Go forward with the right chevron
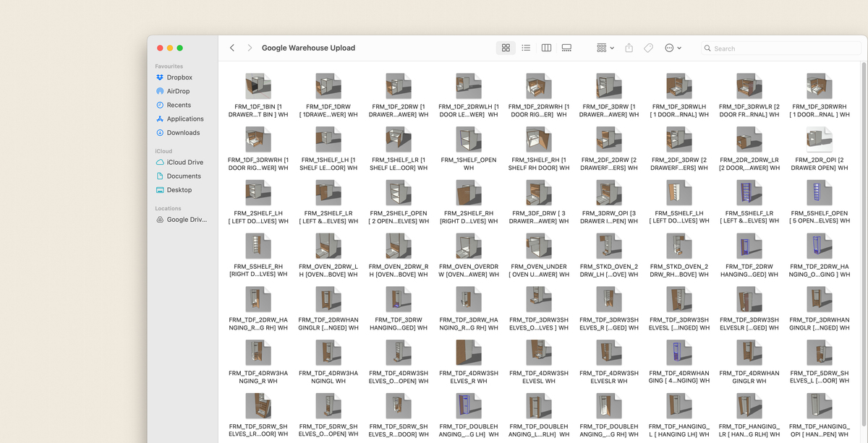Screen dimensions: 868x443 (x=250, y=48)
